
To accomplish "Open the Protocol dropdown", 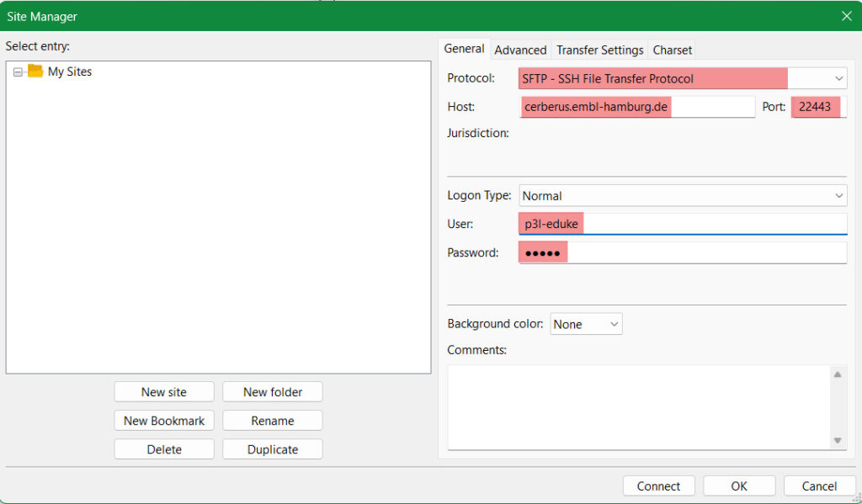I will 683,78.
